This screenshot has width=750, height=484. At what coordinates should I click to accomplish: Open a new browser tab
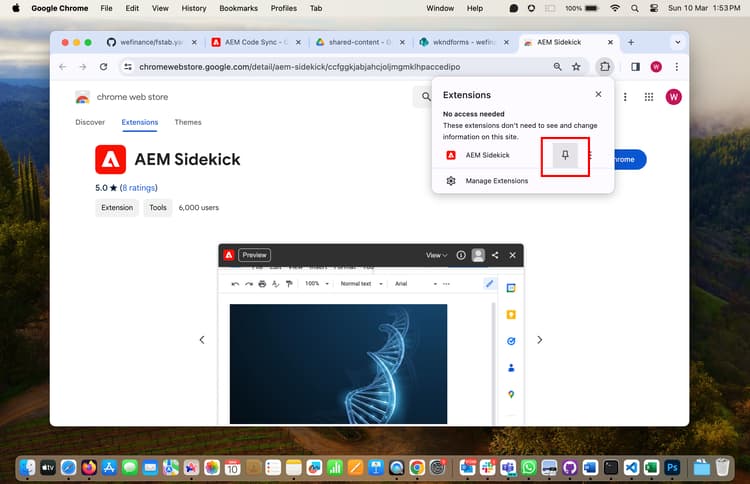point(631,42)
